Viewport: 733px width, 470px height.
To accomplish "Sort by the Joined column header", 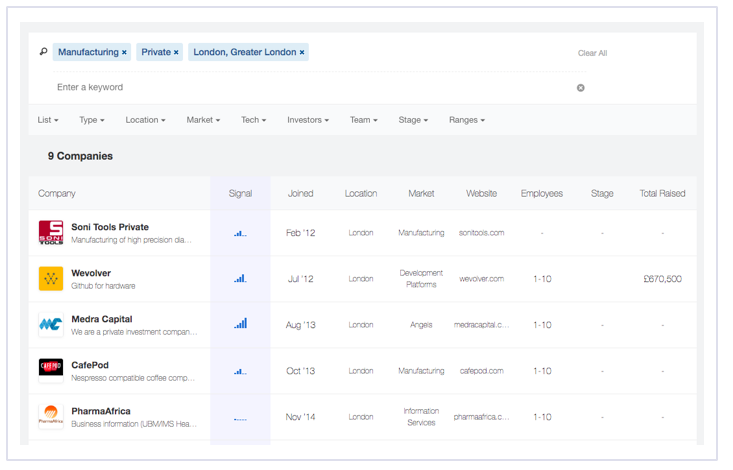I will 301,194.
